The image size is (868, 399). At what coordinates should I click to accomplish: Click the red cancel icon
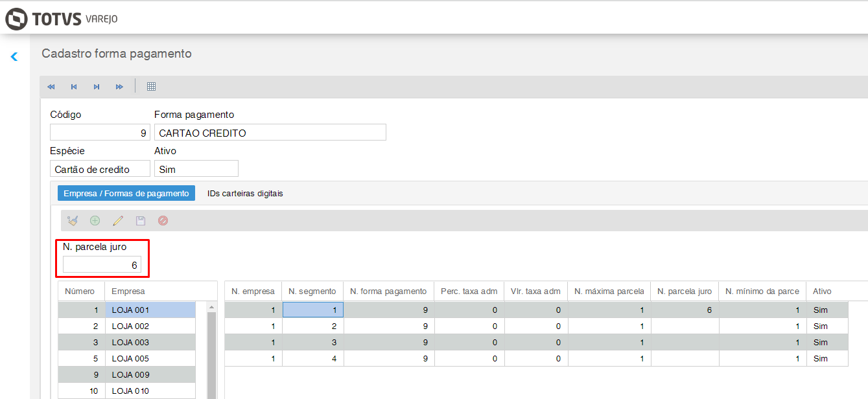tap(163, 221)
